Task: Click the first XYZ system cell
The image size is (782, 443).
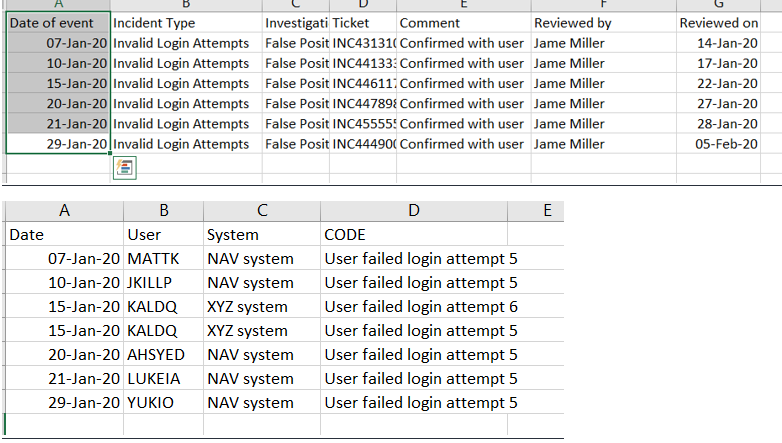Action: click(262, 306)
